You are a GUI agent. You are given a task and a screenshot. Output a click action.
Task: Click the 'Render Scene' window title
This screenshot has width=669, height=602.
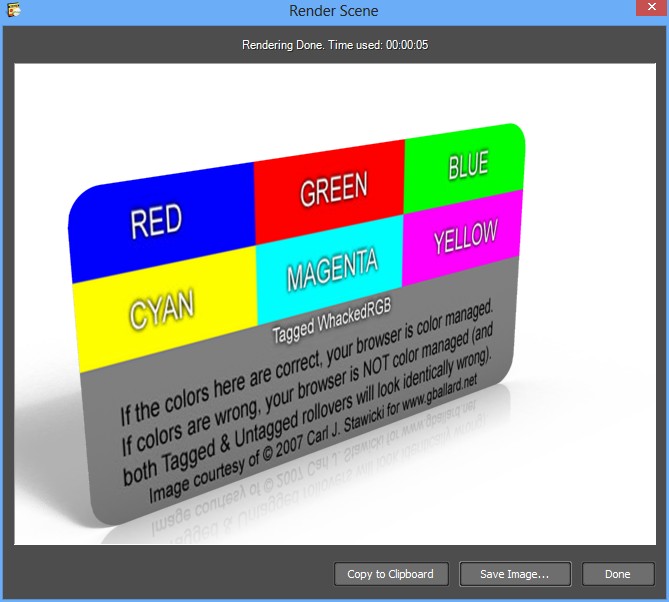(x=334, y=11)
